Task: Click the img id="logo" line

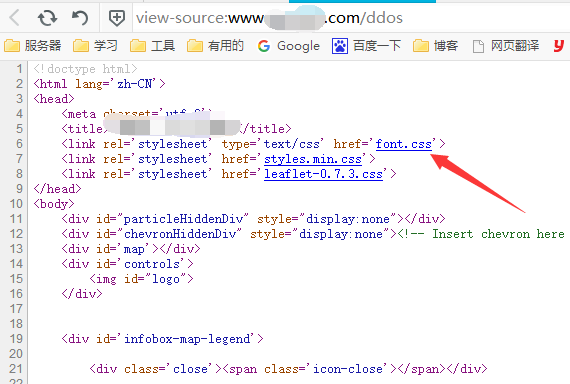Action: point(141,279)
